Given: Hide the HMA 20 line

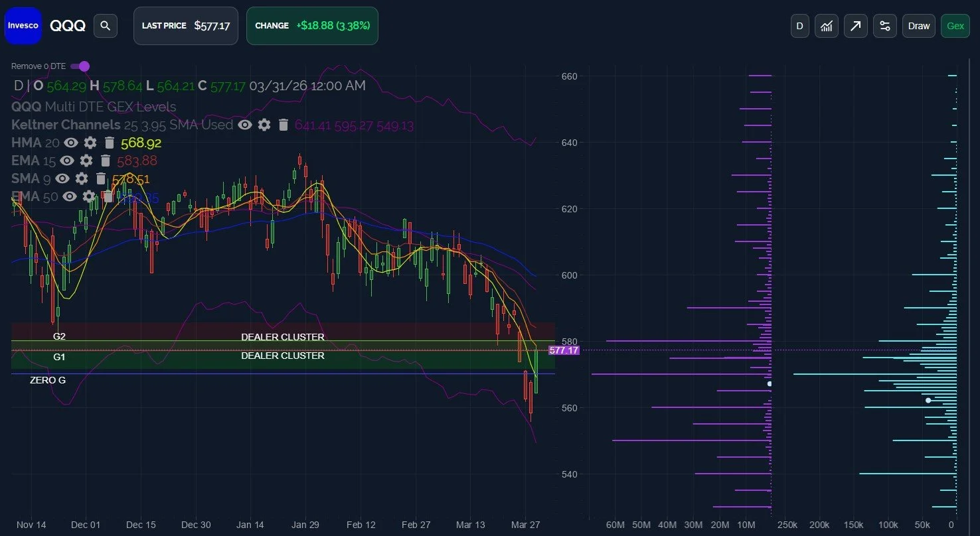Looking at the screenshot, I should 71,143.
